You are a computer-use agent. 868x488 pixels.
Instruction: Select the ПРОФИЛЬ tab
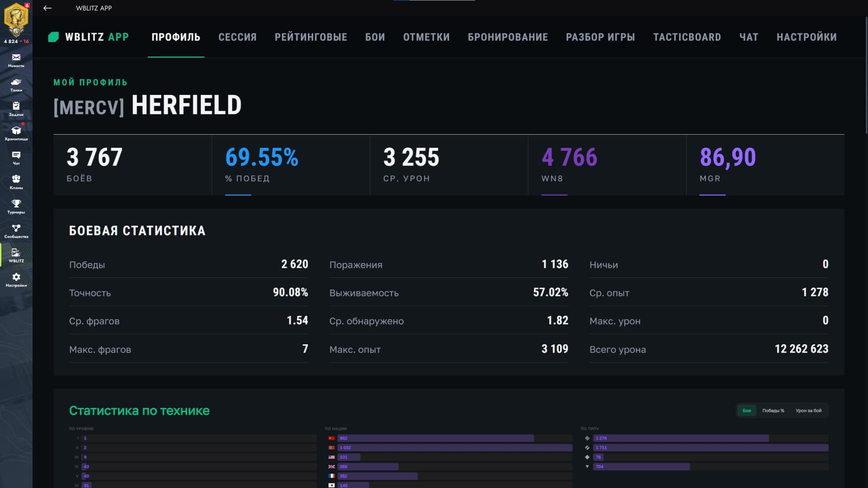point(176,37)
